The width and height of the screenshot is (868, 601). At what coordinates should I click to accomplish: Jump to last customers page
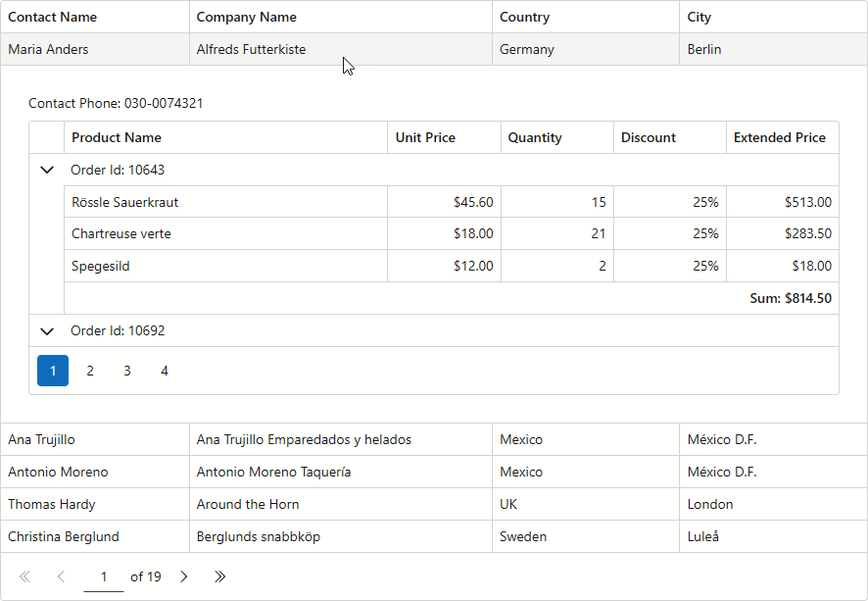pyautogui.click(x=219, y=576)
